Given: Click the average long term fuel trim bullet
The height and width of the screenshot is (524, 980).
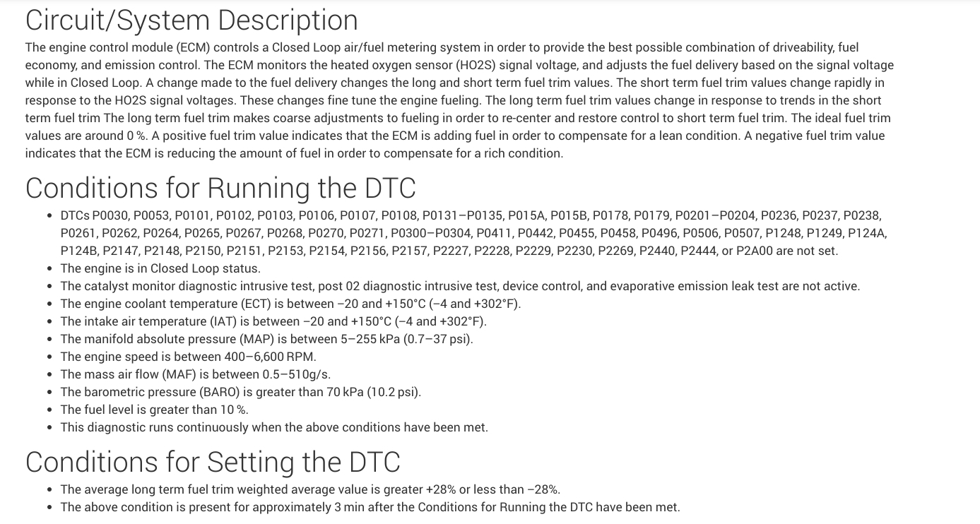Looking at the screenshot, I should click(x=310, y=489).
